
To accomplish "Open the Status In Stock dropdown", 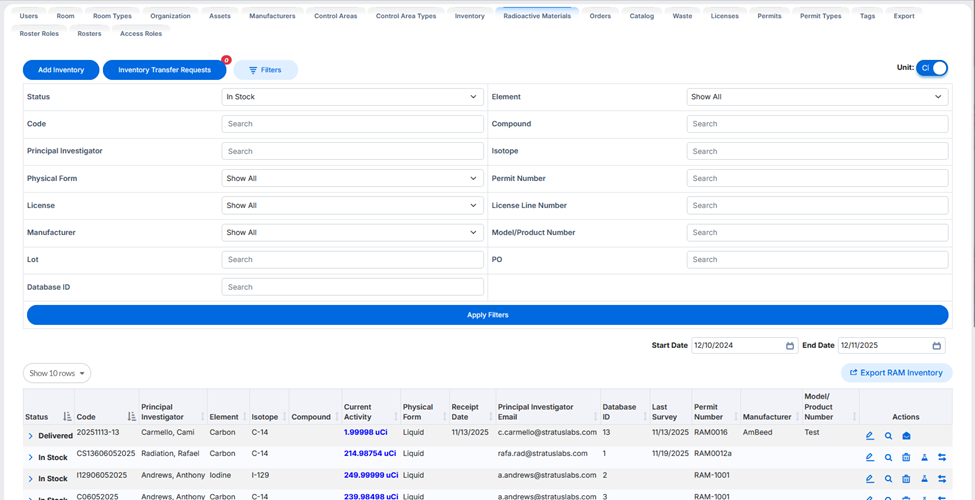I will click(353, 97).
